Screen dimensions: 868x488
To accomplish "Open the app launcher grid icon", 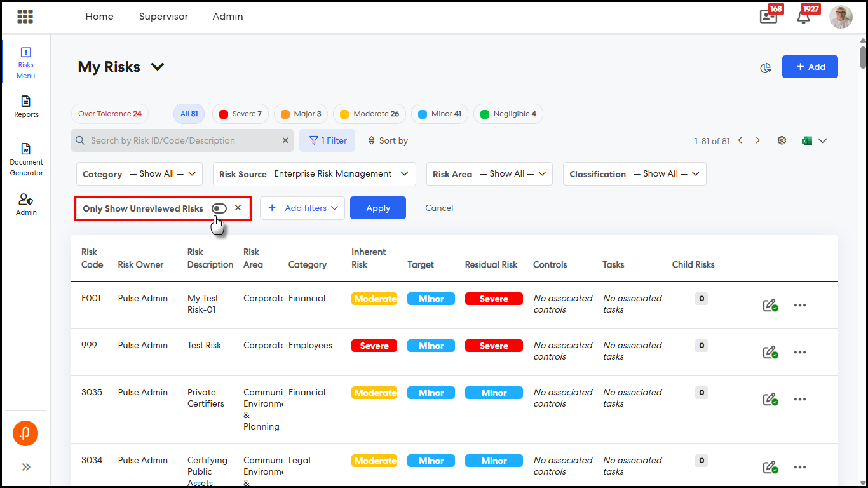I will click(x=25, y=17).
